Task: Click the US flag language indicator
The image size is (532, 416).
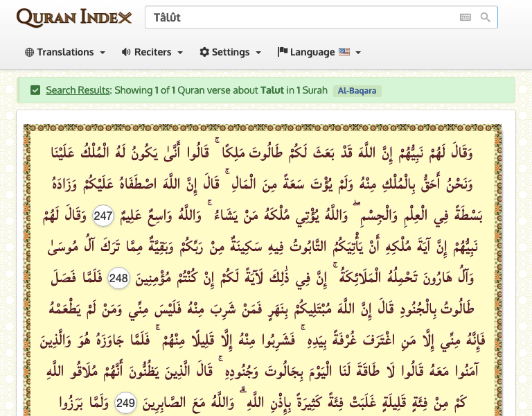Action: tap(344, 52)
